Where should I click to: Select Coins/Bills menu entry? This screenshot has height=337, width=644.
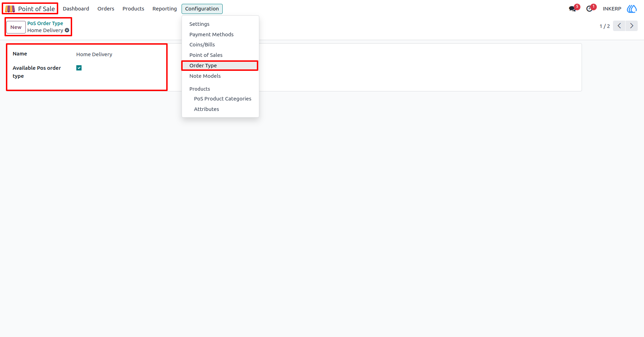[x=220, y=45]
